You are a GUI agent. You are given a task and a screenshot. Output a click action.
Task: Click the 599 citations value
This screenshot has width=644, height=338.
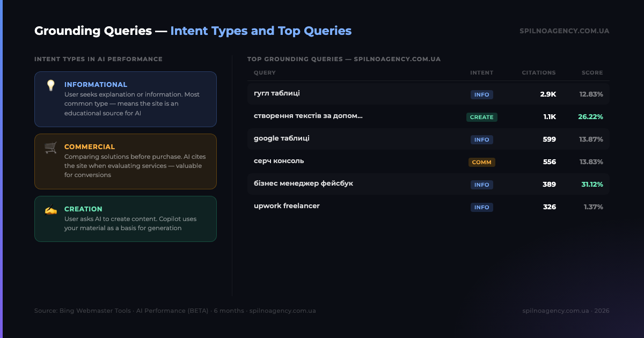[x=549, y=139]
